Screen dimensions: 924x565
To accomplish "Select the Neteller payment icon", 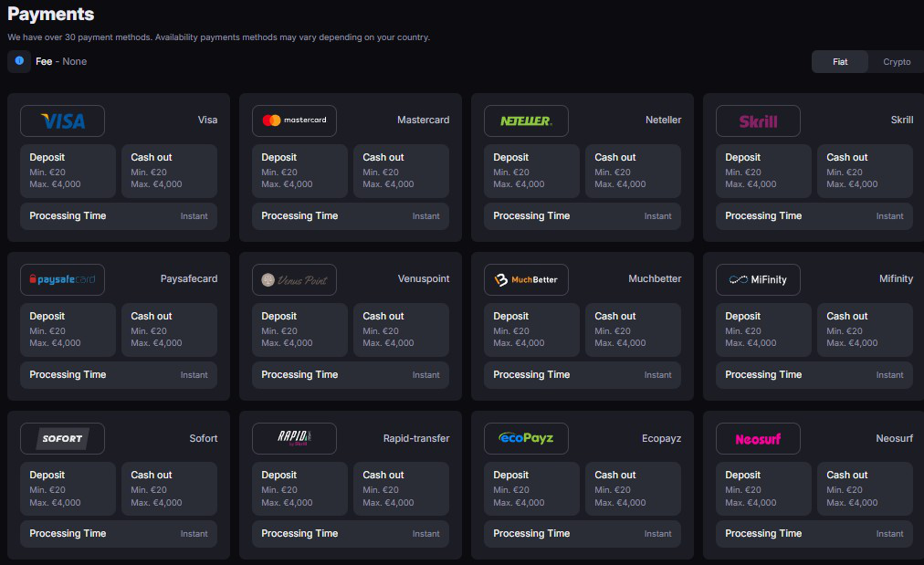I will click(526, 120).
